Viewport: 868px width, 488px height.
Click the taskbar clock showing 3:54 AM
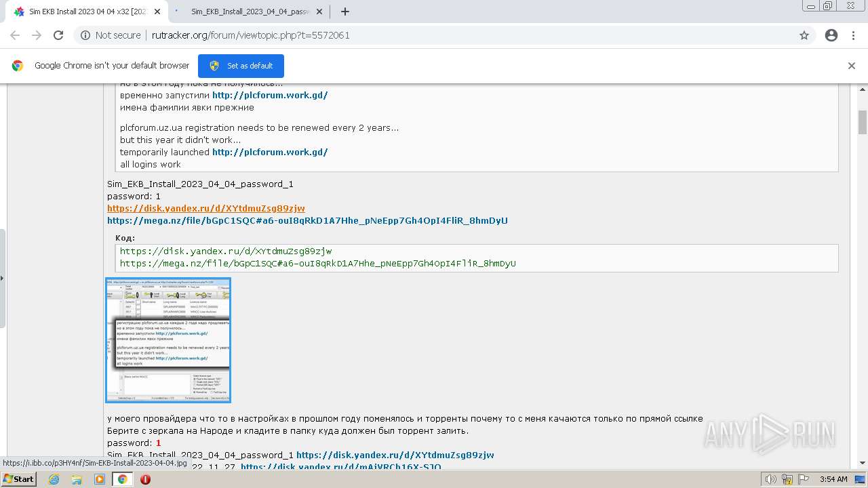coord(833,479)
